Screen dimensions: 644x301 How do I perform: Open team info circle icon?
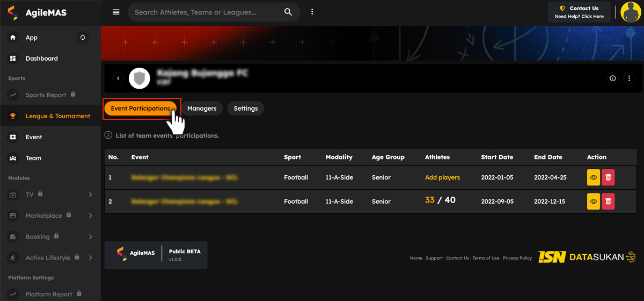tap(613, 78)
